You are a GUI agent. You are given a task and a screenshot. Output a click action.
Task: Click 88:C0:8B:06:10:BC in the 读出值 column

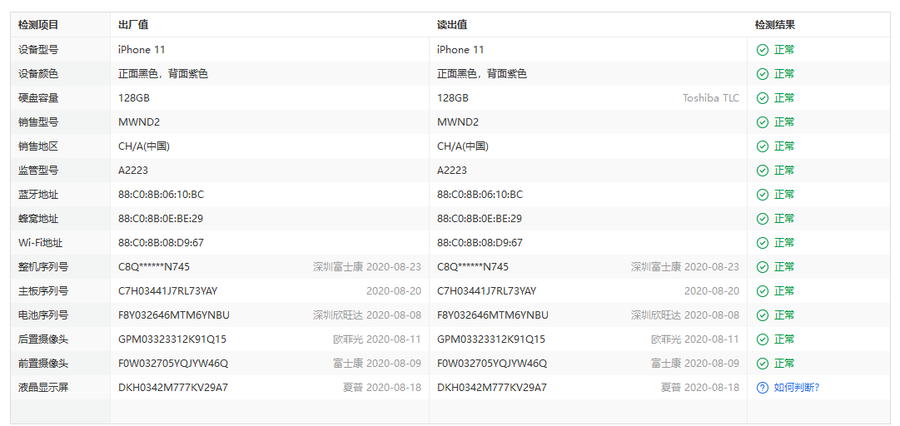(480, 195)
